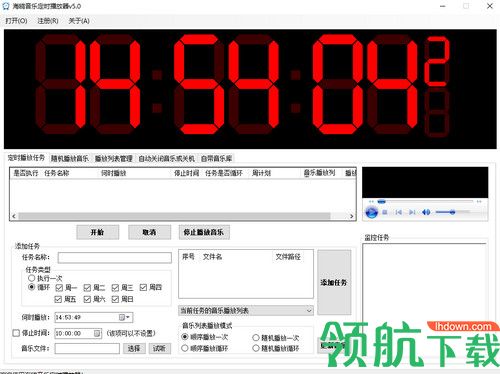Viewport: 500px width, 374px height.
Task: Stop playback with the square icon
Action: 385,212
